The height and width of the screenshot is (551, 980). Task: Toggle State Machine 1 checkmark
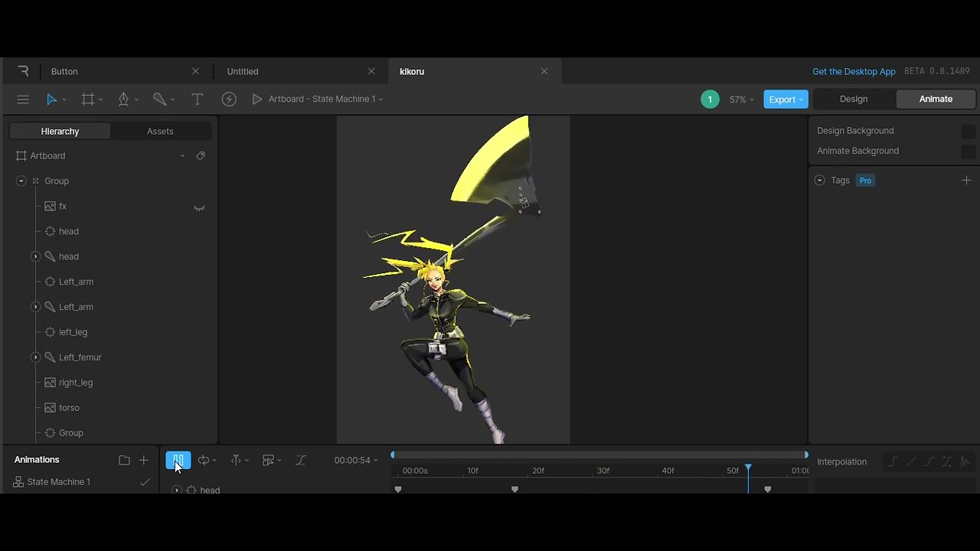pyautogui.click(x=145, y=482)
